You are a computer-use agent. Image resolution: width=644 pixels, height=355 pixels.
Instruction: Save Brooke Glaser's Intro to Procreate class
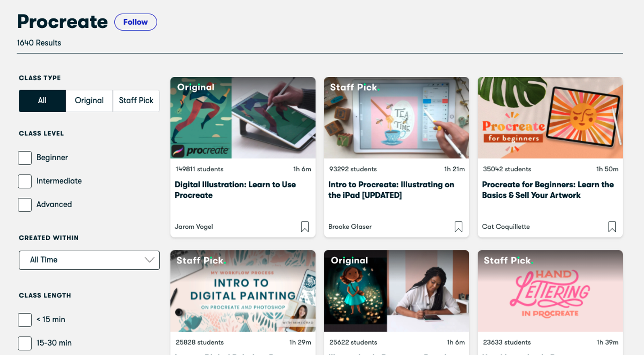[x=458, y=227]
